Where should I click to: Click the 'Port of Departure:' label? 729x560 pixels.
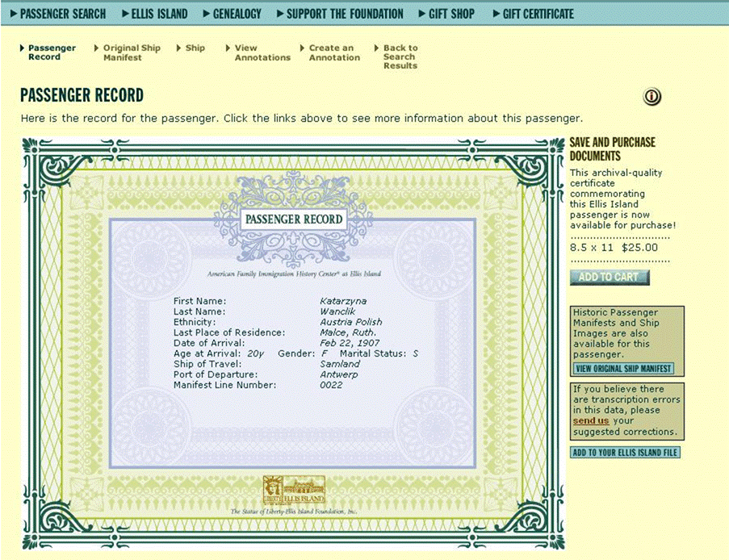[216, 374]
